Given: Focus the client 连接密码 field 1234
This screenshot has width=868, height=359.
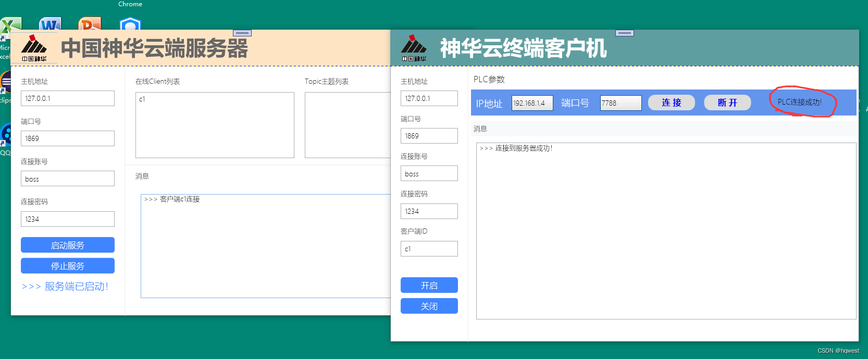Looking at the screenshot, I should pyautogui.click(x=429, y=211).
